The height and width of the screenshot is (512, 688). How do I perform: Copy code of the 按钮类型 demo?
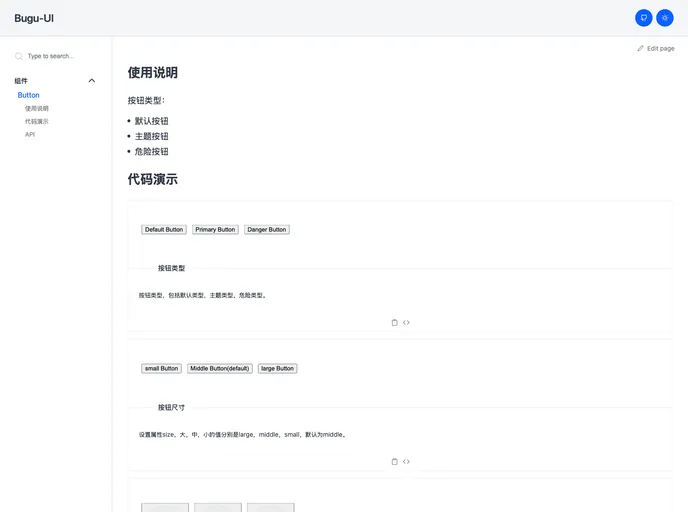point(394,322)
